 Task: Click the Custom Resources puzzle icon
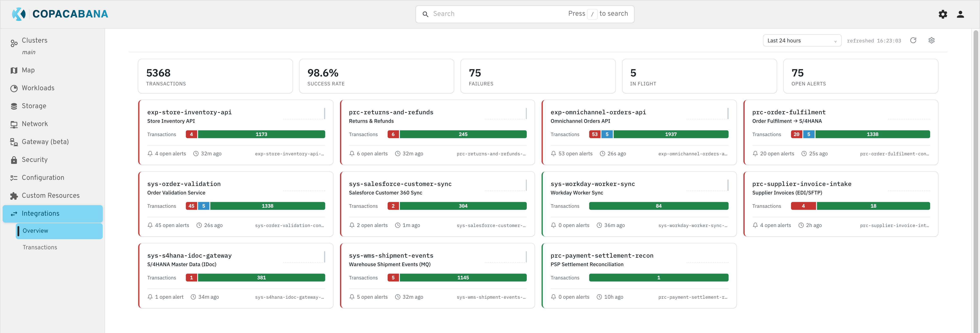[14, 196]
